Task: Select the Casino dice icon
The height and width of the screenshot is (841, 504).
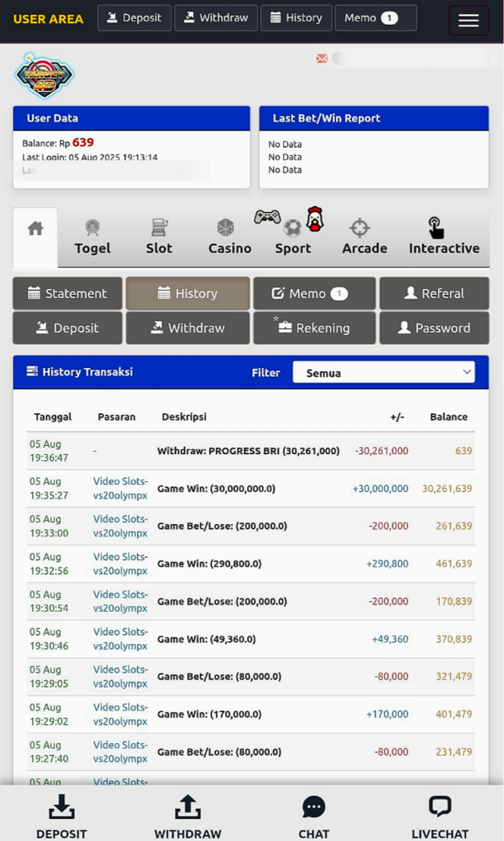Action: (x=226, y=227)
